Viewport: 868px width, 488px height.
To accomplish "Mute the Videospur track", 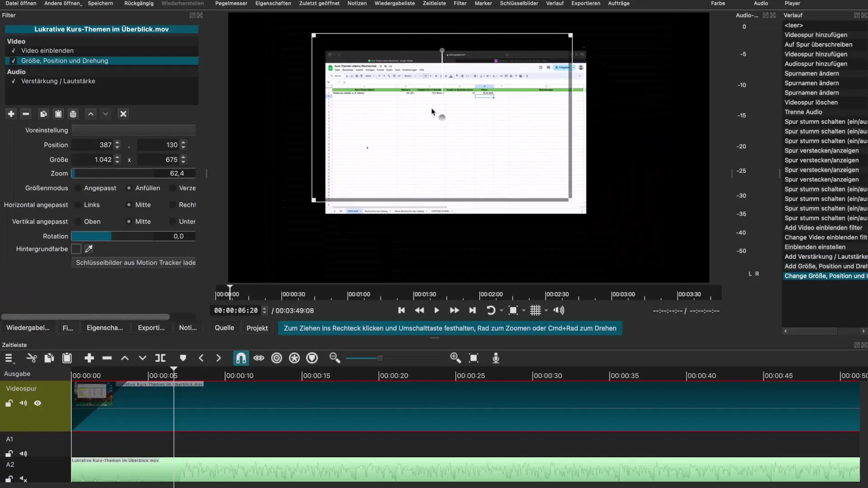I will click(24, 403).
